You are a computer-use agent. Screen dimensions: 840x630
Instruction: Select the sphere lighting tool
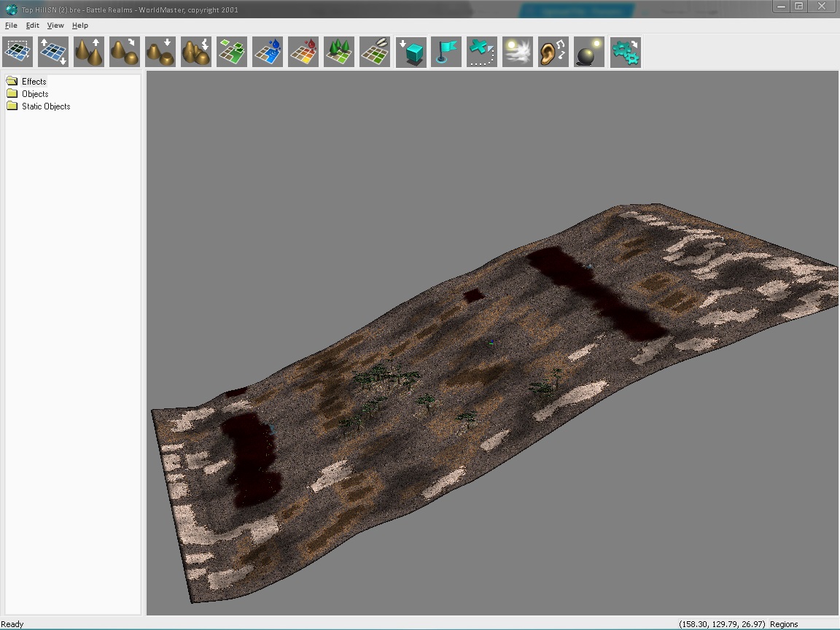click(589, 52)
